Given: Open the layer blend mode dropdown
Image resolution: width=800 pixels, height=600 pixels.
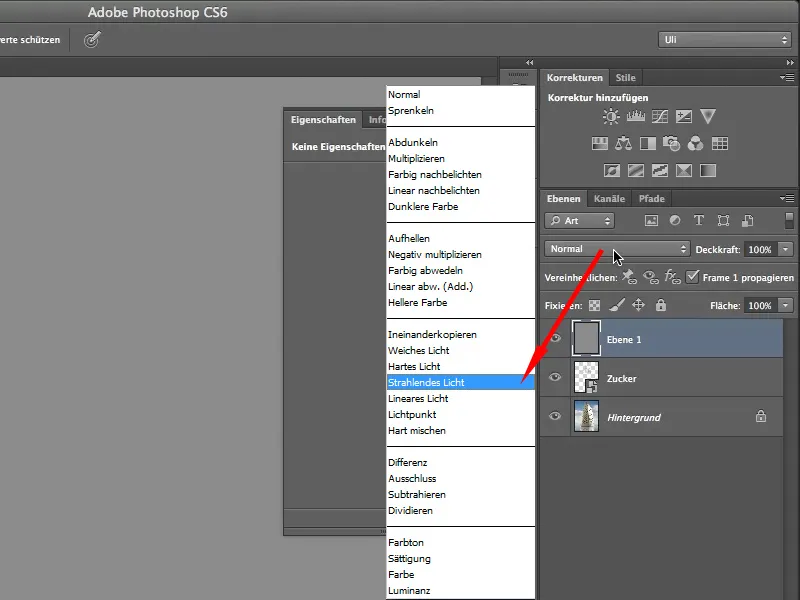Looking at the screenshot, I should pos(617,249).
